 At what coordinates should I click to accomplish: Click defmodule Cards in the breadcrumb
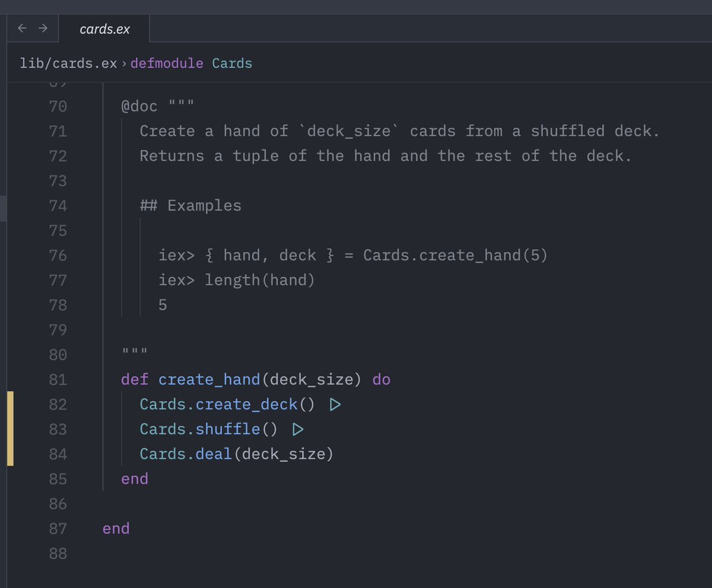(x=191, y=63)
